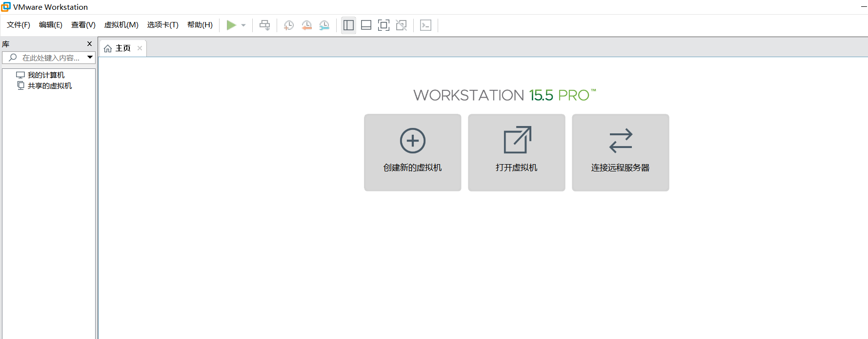Image resolution: width=868 pixels, height=339 pixels.
Task: Toggle the library sidebar view icon
Action: tap(348, 25)
